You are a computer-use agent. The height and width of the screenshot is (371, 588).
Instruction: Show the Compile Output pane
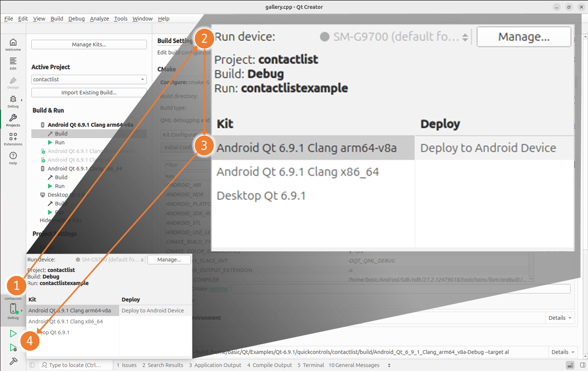point(270,365)
